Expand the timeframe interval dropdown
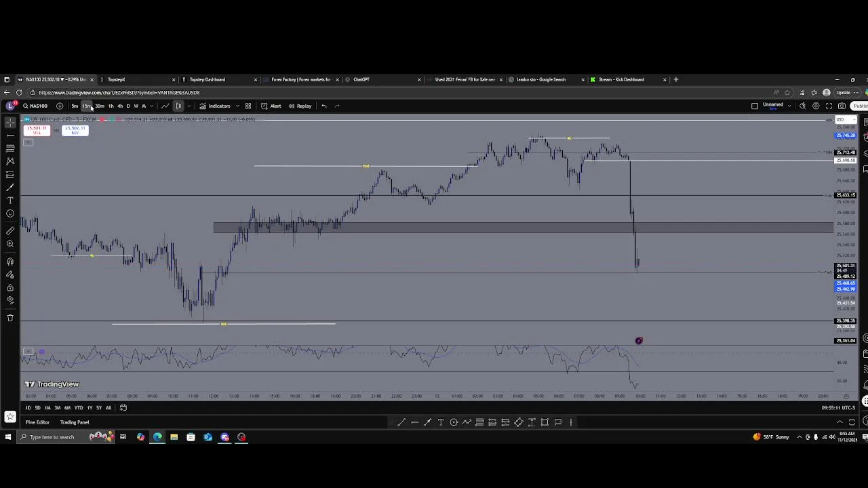 click(x=151, y=106)
